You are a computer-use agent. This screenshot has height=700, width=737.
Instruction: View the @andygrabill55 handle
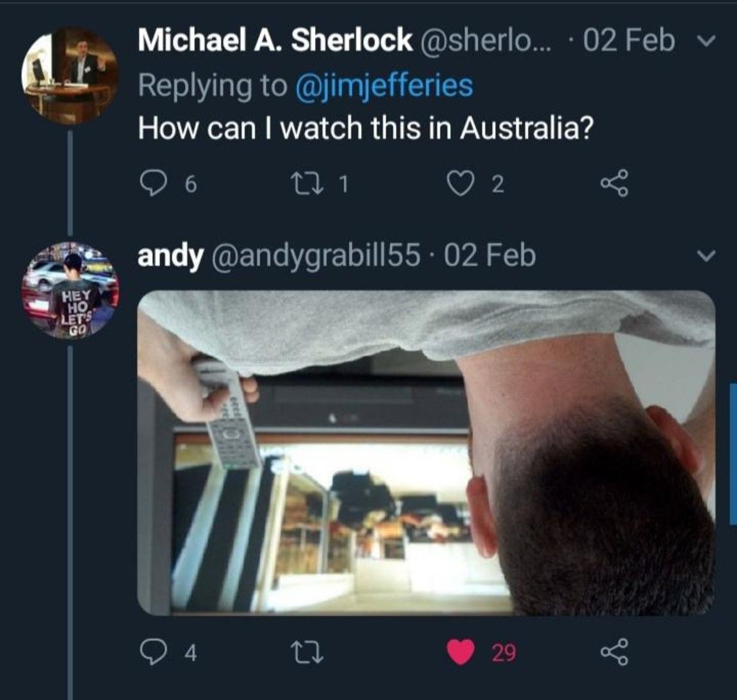click(x=316, y=255)
